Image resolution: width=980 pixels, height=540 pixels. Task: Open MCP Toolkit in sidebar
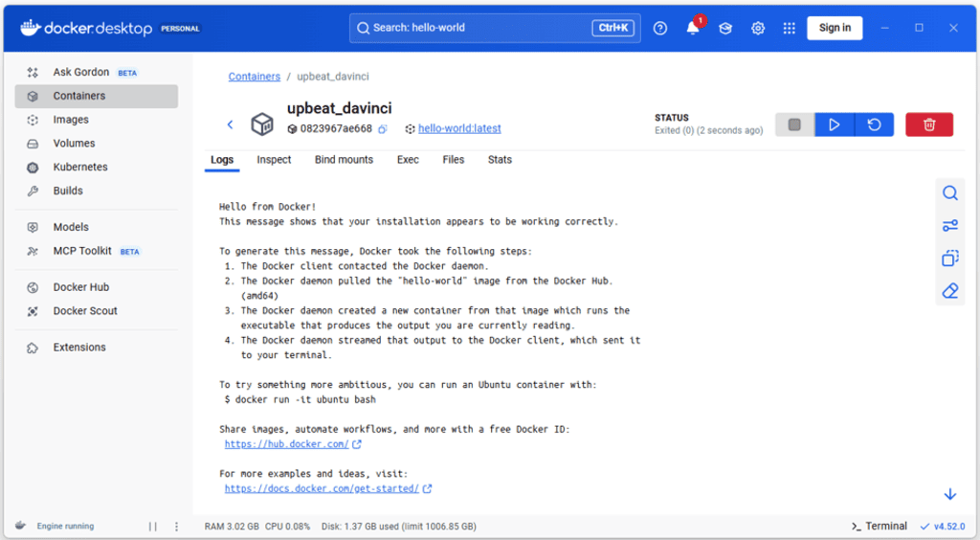point(97,251)
